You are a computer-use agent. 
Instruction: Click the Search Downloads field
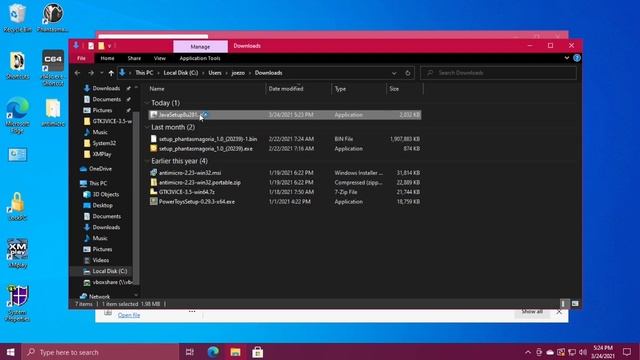[498, 73]
